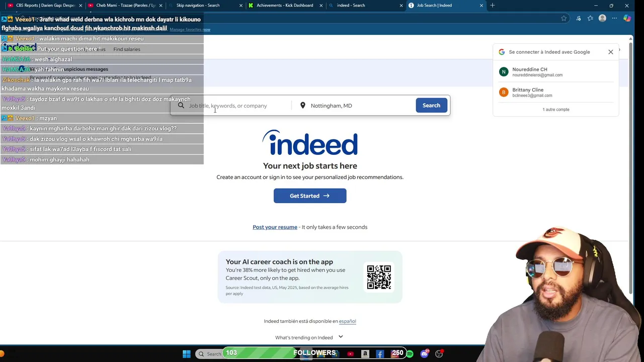Click the Indeed logo in page center
The width and height of the screenshot is (644, 362).
[310, 143]
